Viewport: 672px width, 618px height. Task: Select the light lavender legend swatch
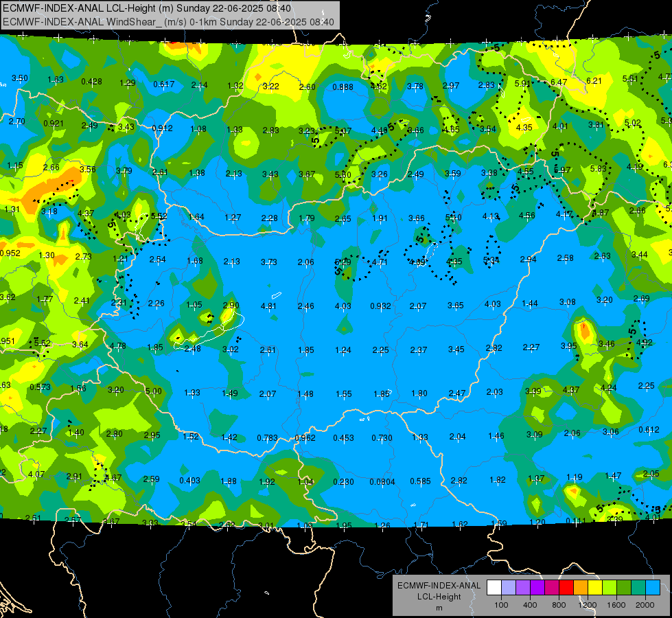point(509,588)
